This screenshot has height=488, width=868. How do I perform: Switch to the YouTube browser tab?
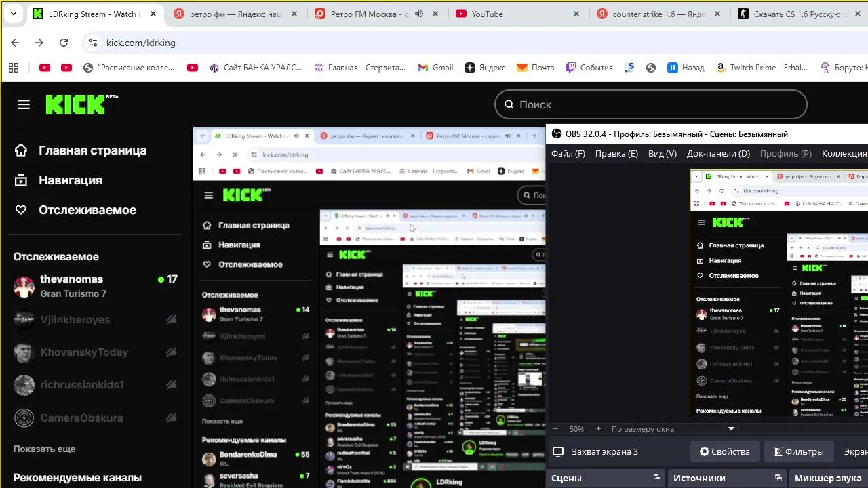point(519,14)
